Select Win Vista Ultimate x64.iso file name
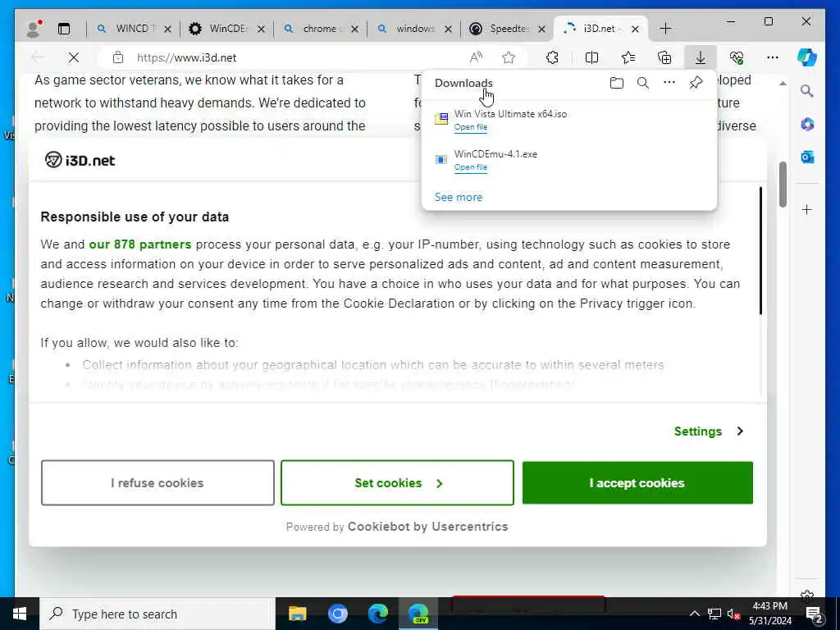 click(510, 113)
